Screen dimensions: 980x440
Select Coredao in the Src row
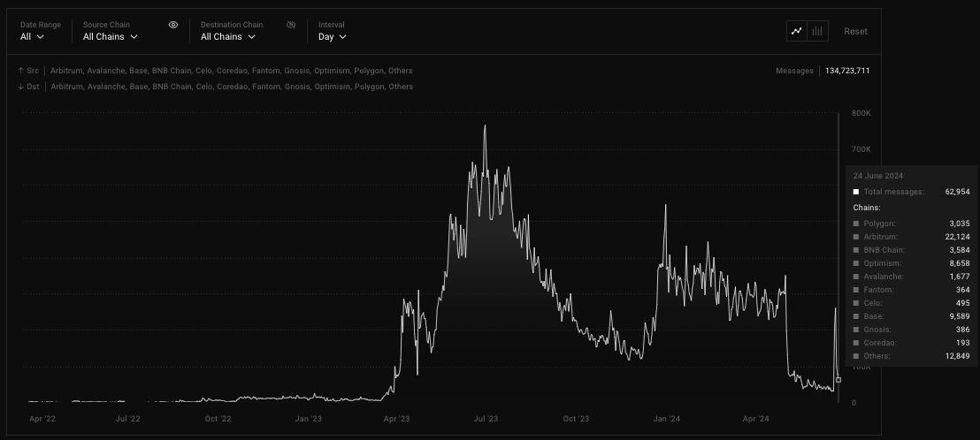232,71
